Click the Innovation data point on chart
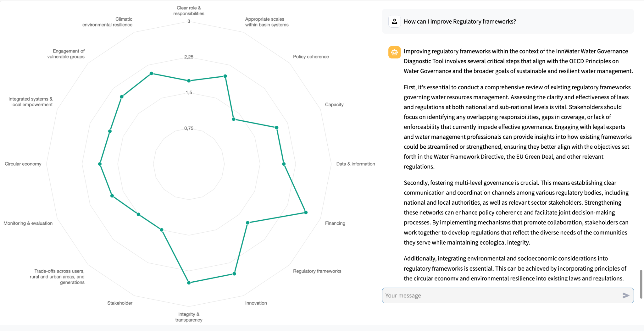 click(234, 274)
